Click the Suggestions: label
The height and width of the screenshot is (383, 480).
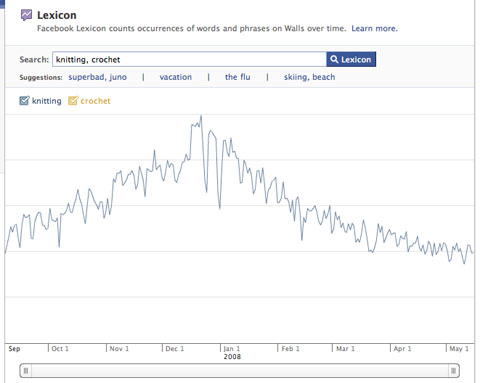(x=41, y=77)
